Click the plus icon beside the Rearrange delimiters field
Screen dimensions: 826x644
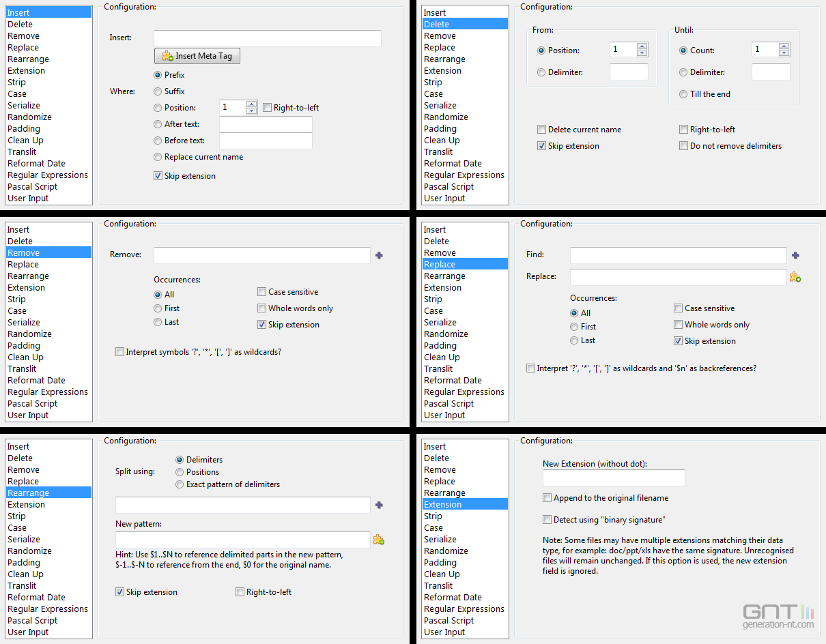pos(380,505)
